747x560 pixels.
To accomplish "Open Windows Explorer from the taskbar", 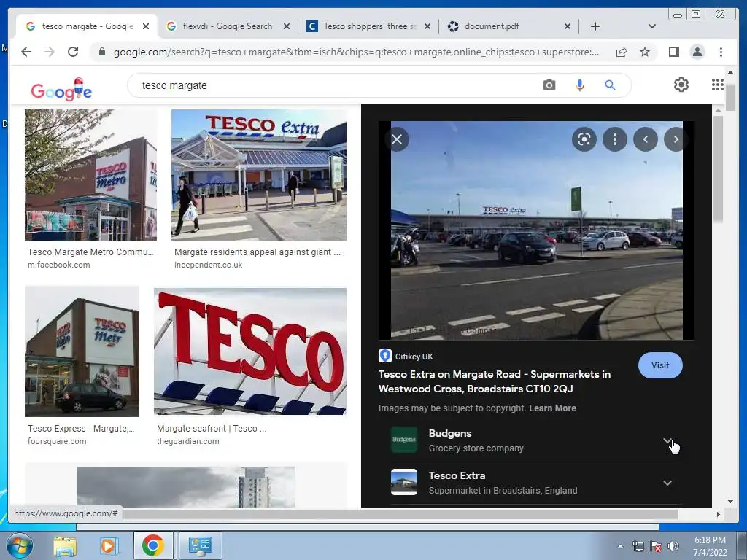I will 65,545.
